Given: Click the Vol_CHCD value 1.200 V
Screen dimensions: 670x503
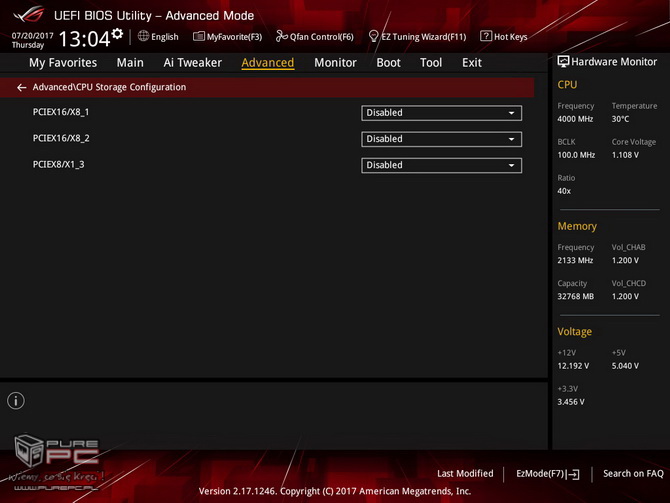Looking at the screenshot, I should click(625, 296).
